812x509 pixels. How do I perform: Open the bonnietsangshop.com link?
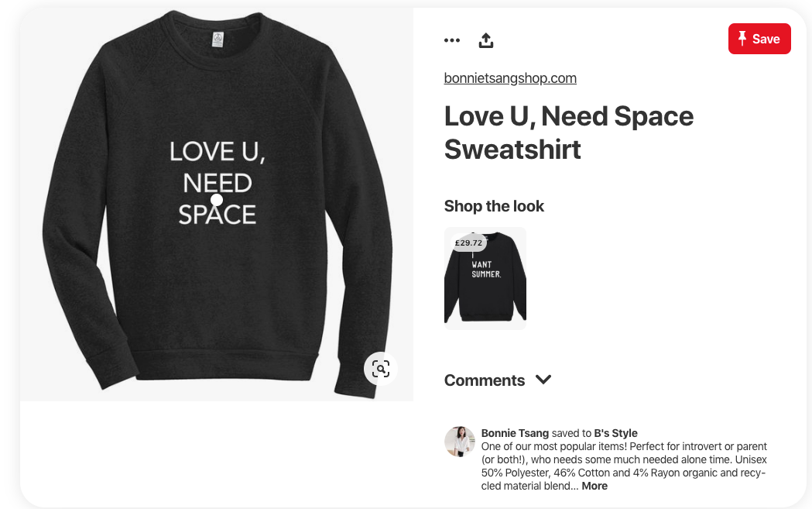click(x=510, y=78)
